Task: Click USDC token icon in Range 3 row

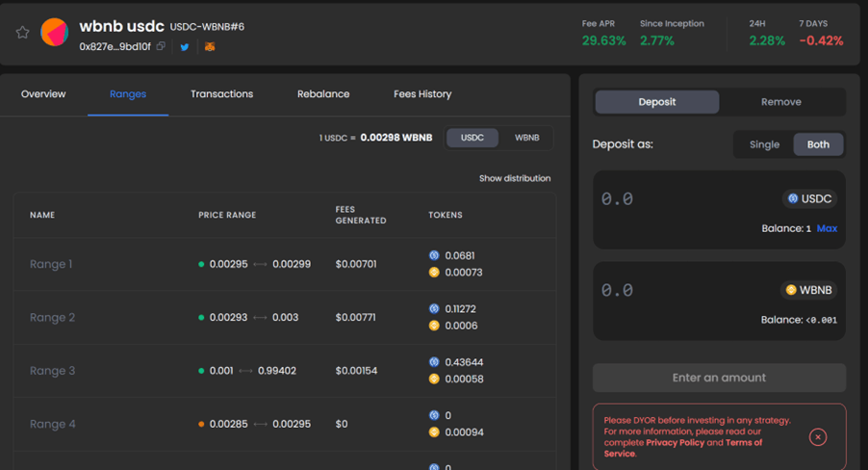Action: 434,362
